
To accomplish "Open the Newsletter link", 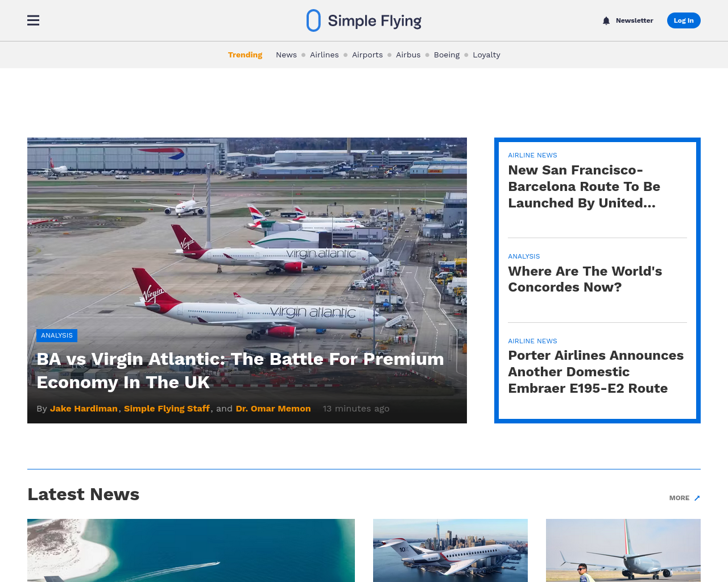I will [x=634, y=20].
